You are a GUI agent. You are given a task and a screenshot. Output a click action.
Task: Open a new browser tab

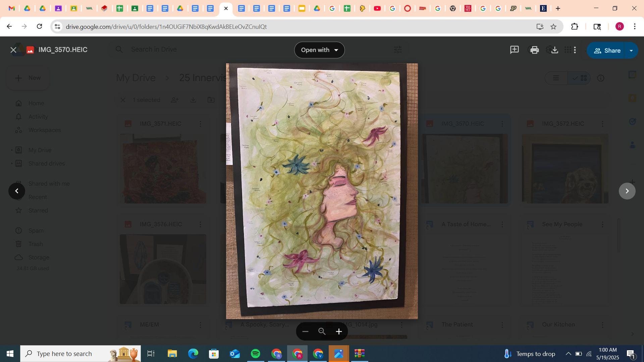click(x=558, y=8)
